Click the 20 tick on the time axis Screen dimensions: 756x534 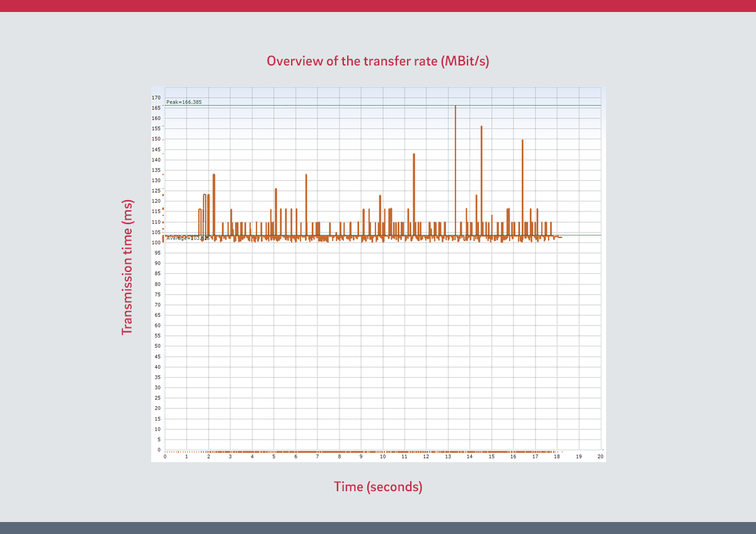click(x=600, y=457)
